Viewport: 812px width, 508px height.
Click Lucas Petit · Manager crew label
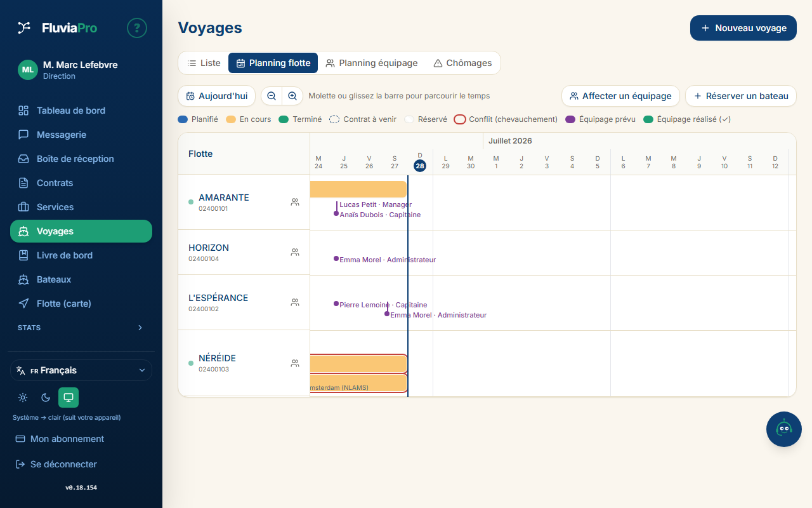[376, 204]
